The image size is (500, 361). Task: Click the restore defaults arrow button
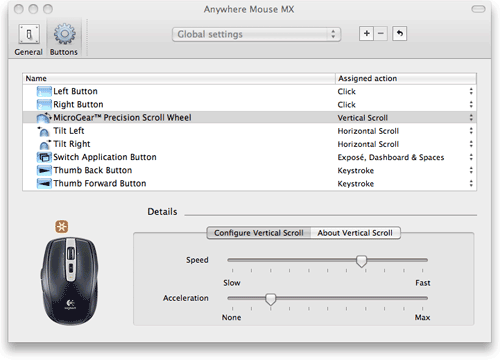pos(400,34)
